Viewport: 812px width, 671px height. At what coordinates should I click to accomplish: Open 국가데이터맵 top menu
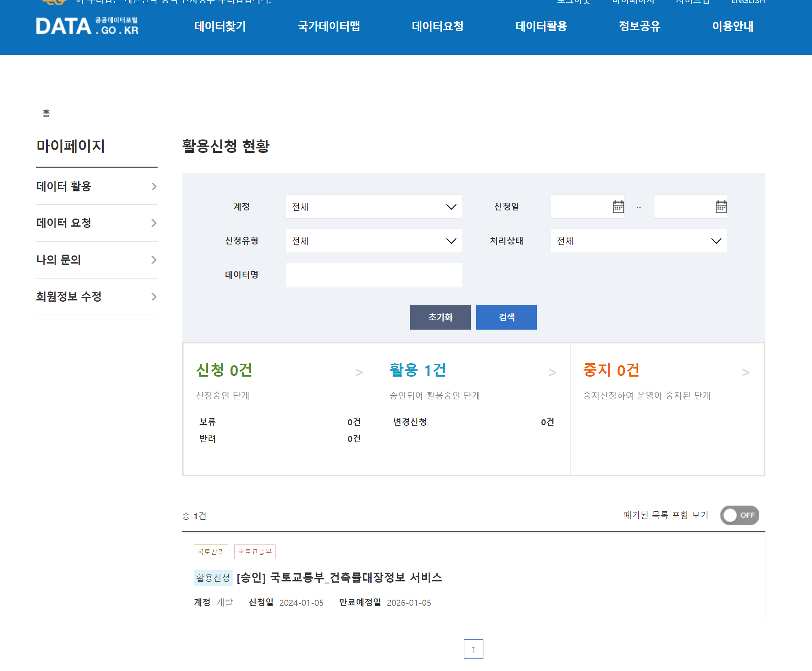click(329, 26)
